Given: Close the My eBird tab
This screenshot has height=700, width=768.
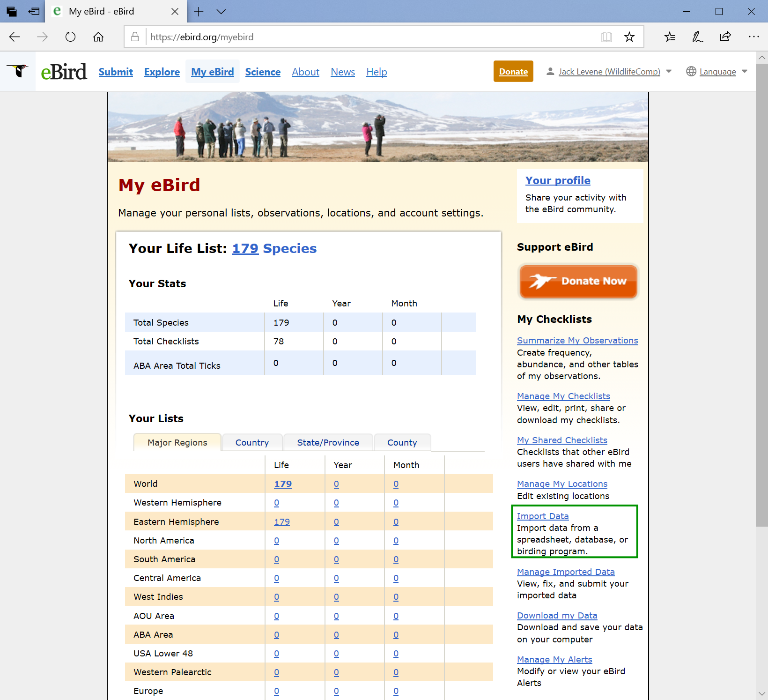Looking at the screenshot, I should click(x=175, y=12).
